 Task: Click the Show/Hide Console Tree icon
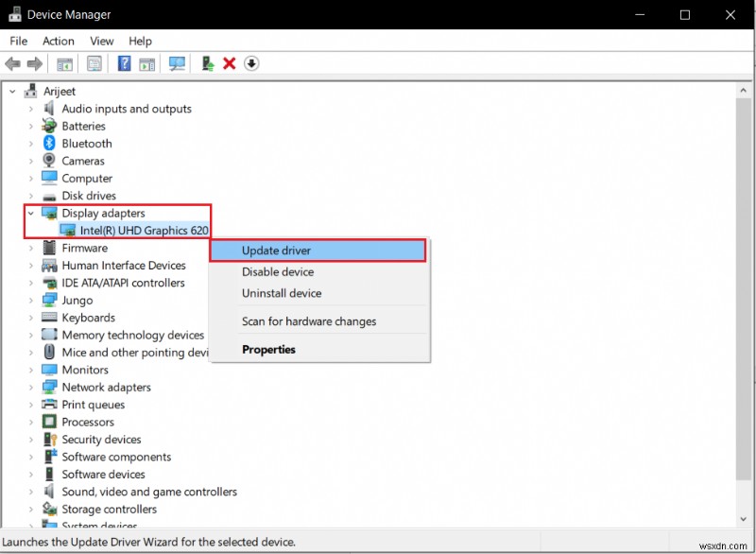(x=63, y=63)
